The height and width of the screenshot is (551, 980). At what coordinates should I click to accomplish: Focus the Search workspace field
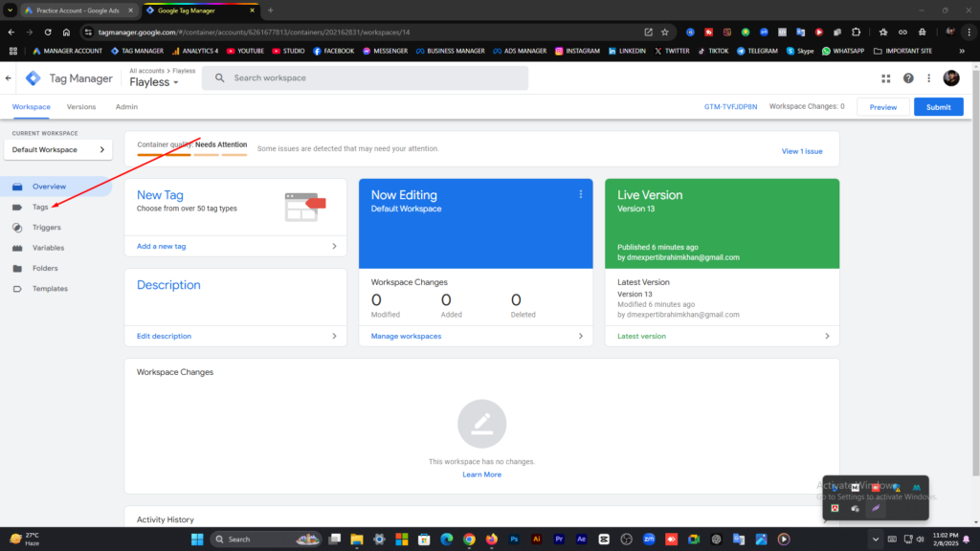[365, 78]
